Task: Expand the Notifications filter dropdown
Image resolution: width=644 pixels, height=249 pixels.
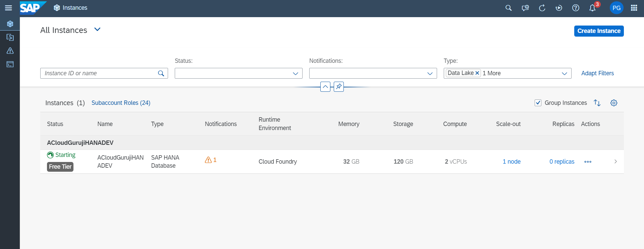Action: (x=430, y=73)
